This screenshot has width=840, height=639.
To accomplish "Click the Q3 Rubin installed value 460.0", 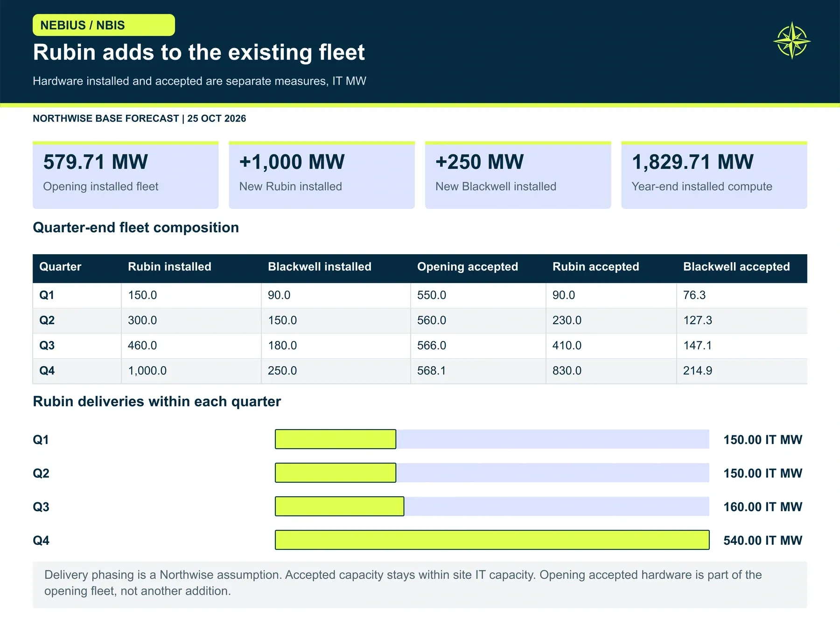I will 142,346.
